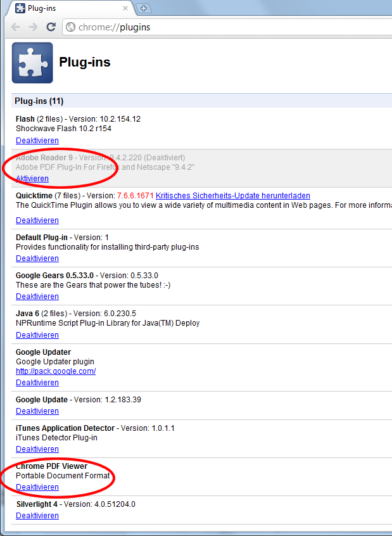Click the iTunes Detector Plug-in description

[x=57, y=438]
